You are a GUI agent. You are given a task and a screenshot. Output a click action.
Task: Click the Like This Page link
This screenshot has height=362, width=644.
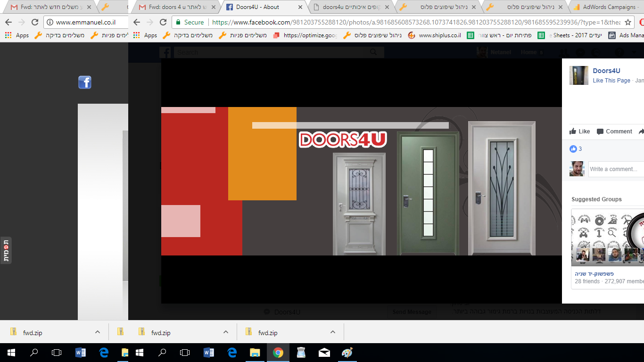pos(611,81)
